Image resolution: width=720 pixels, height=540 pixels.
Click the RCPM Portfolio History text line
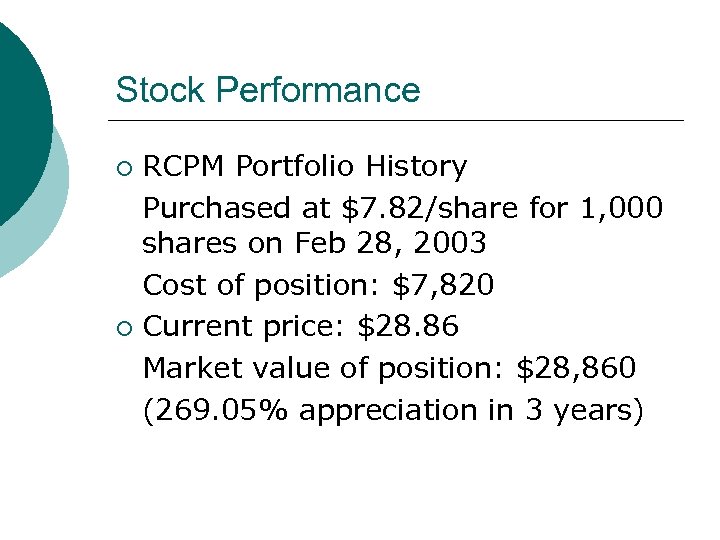[x=305, y=166]
